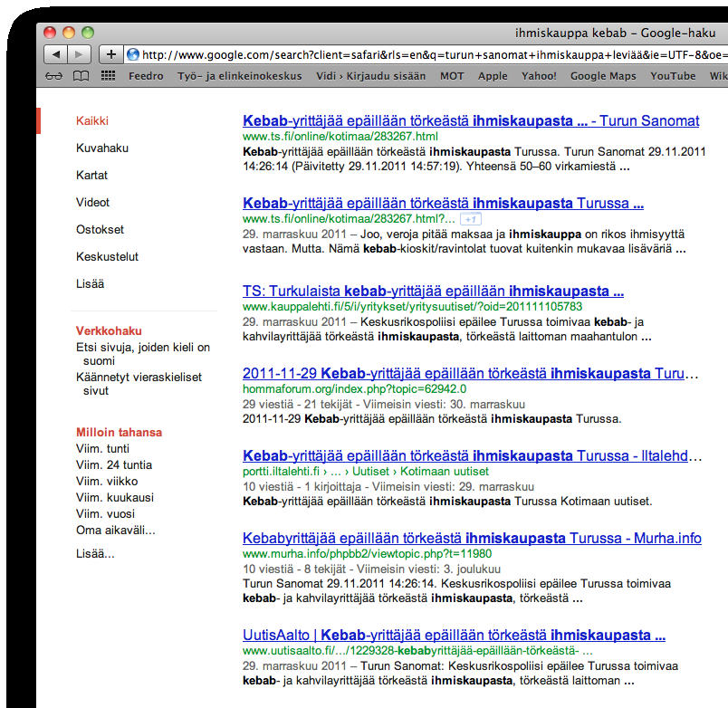Open the TS: Turkulaista kebab-yrittäjää result
Viewport: 728px width, 708px height.
click(433, 292)
